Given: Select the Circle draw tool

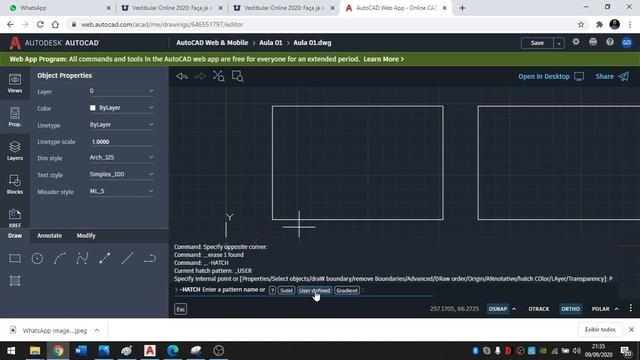Looking at the screenshot, I should (38, 258).
